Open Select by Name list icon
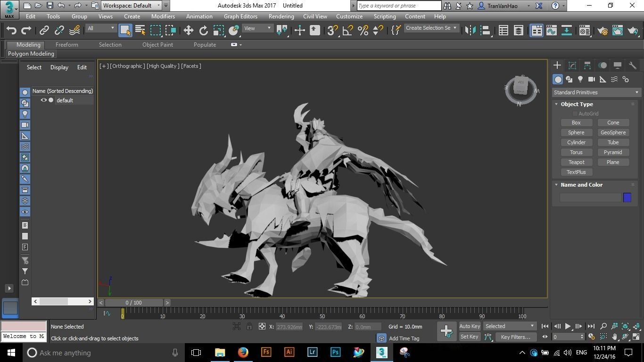644x362 pixels. (x=140, y=30)
